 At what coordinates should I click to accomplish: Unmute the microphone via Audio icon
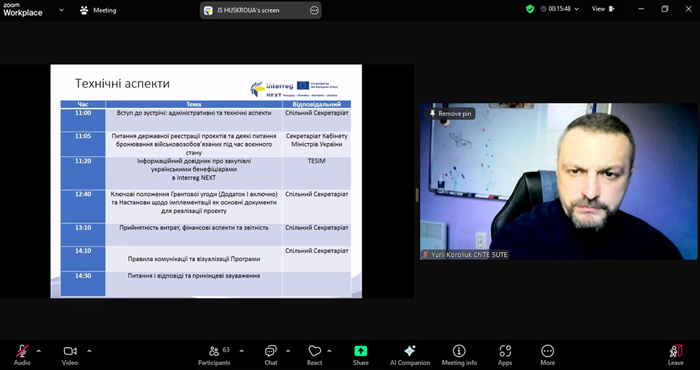coord(22,351)
